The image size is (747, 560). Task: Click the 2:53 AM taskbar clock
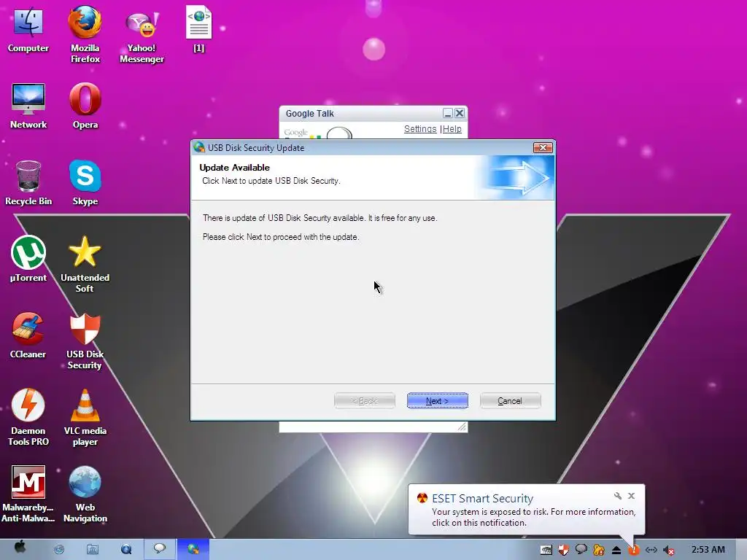pos(708,550)
